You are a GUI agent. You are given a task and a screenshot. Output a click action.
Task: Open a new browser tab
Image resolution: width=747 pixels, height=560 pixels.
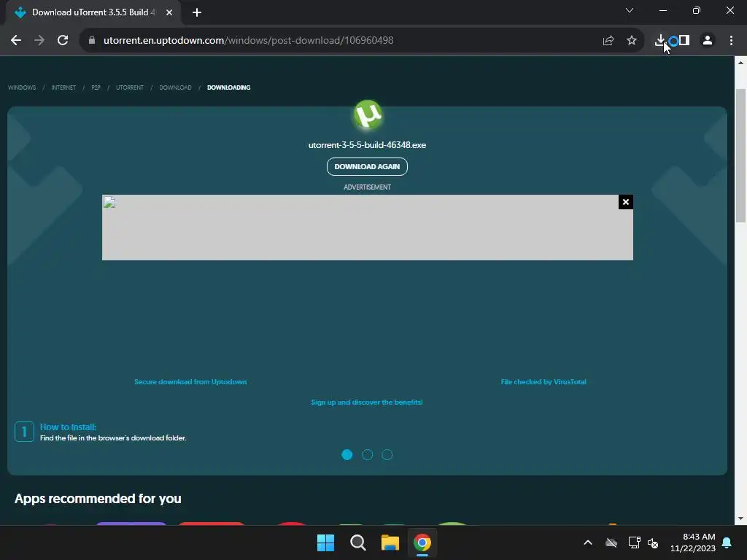tap(197, 12)
